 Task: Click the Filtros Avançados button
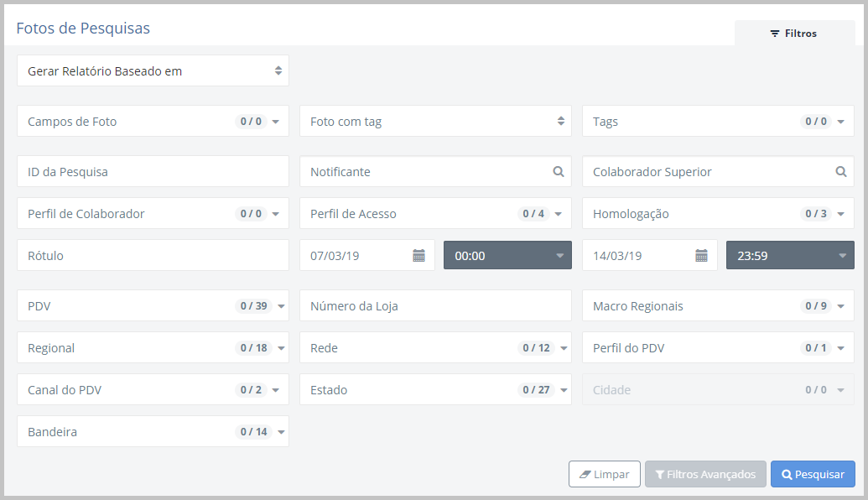coord(705,474)
